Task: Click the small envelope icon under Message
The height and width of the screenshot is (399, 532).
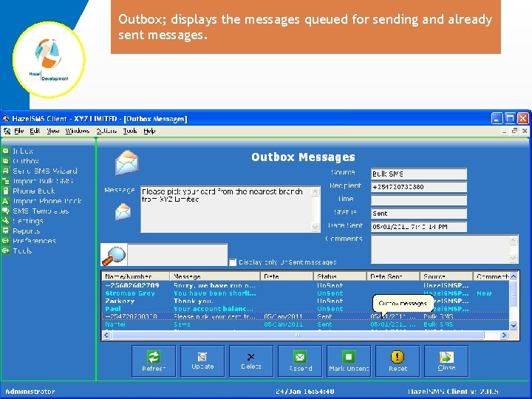Action: pyautogui.click(x=123, y=212)
